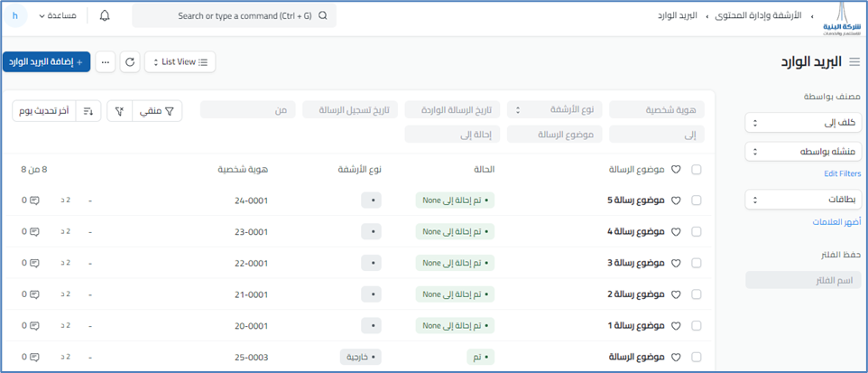868x373 pixels.
Task: Click the نوع الأرشفة column header
Action: (360, 170)
